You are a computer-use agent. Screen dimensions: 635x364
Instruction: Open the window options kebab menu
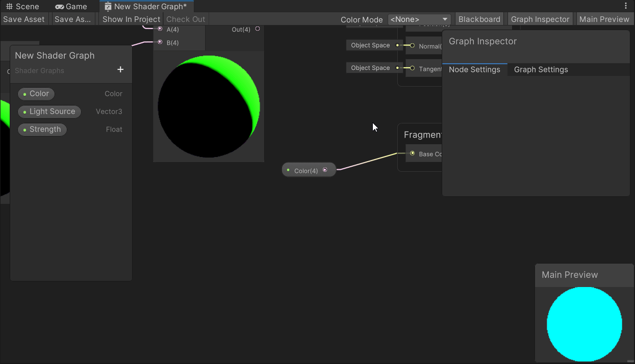626,6
